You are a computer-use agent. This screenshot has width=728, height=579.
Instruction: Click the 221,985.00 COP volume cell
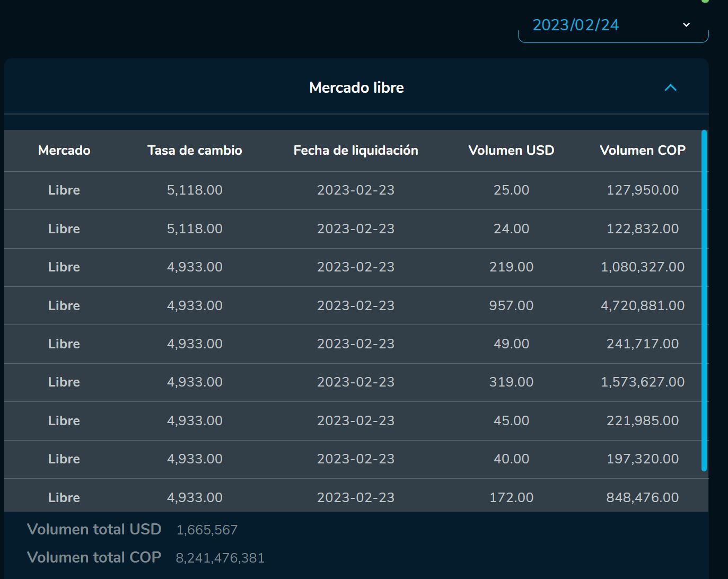pos(642,420)
